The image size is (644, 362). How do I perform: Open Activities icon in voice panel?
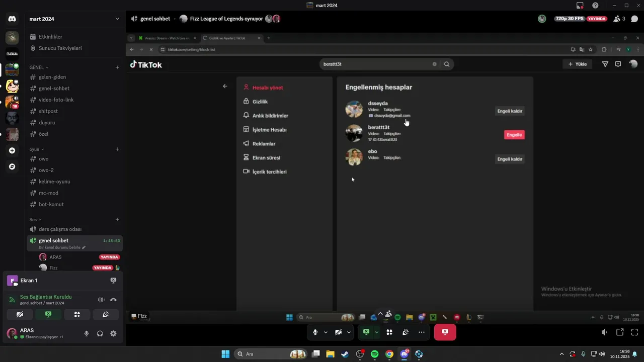(77, 314)
